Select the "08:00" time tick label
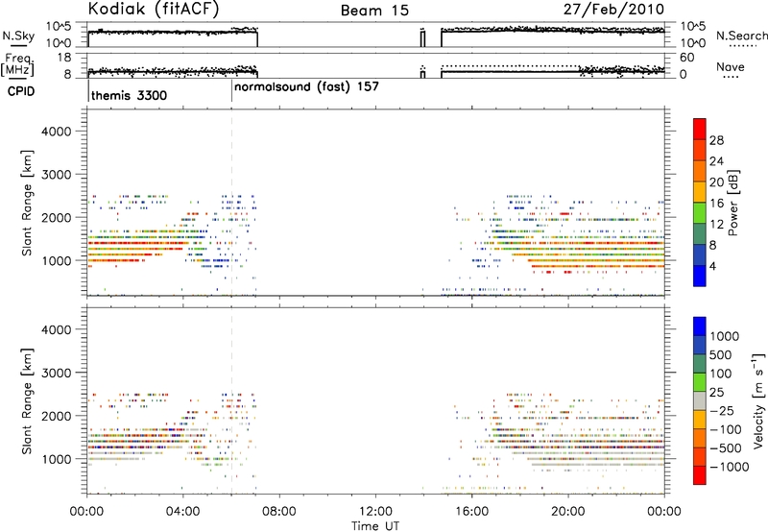The height and width of the screenshot is (532, 768). (279, 512)
